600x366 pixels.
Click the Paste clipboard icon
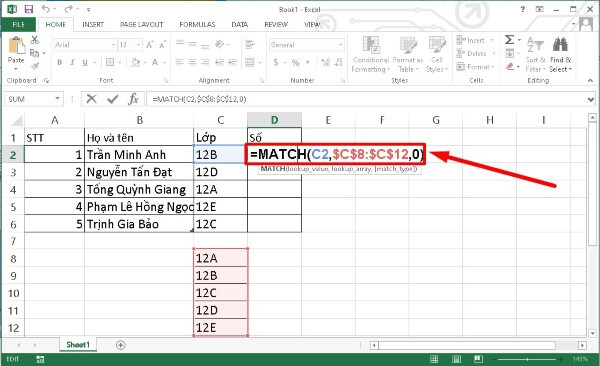(x=16, y=46)
